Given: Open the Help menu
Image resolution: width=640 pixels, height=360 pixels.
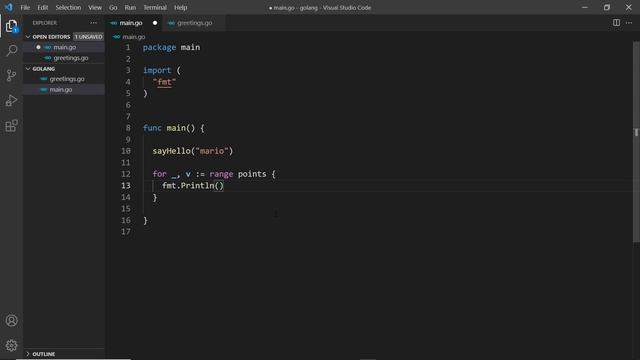Looking at the screenshot, I should click(180, 7).
